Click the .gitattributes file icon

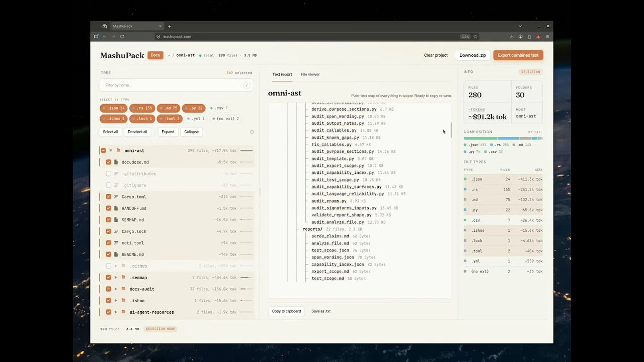116,174
